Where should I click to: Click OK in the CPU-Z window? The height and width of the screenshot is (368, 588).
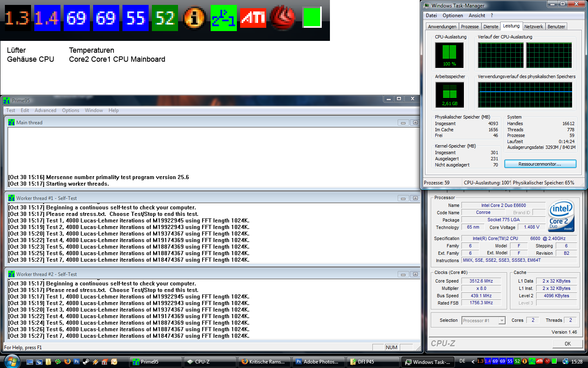(x=568, y=343)
